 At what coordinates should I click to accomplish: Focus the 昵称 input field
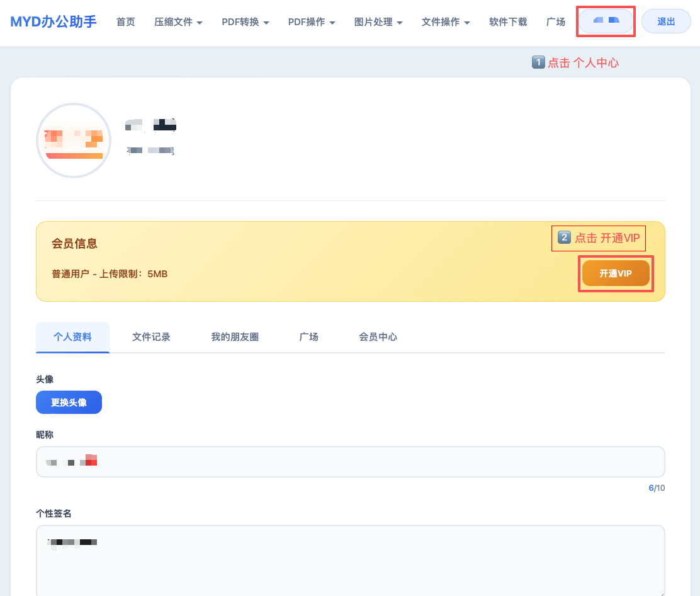[350, 462]
